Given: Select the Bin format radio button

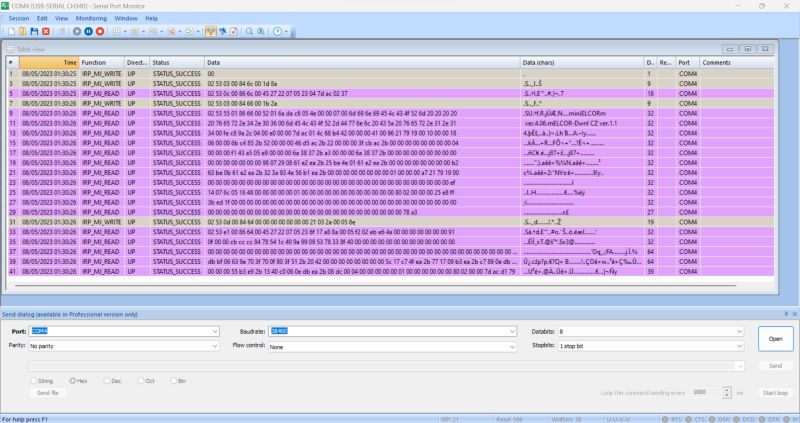Looking at the screenshot, I should point(173,381).
